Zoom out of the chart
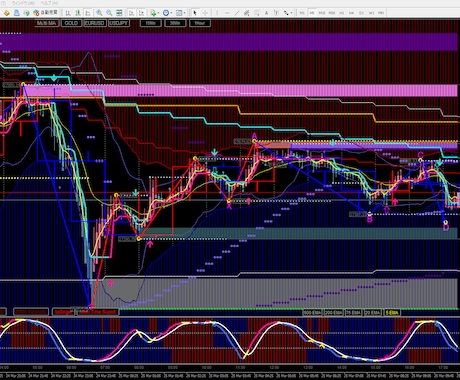460x380 pixels. [x=109, y=13]
